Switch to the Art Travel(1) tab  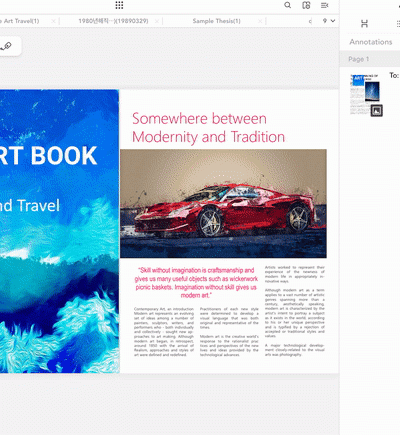coord(20,21)
